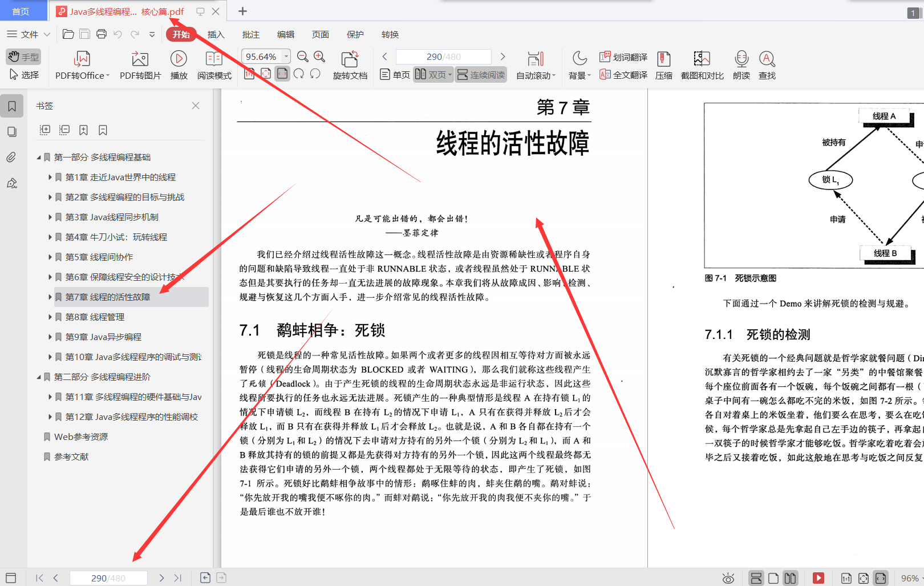Go to the 首页 home tab

21,11
